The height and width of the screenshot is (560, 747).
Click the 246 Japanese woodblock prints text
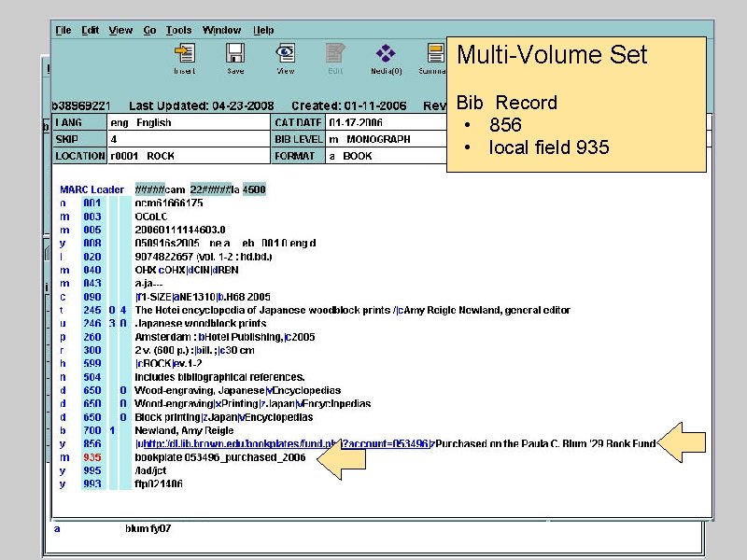point(201,323)
